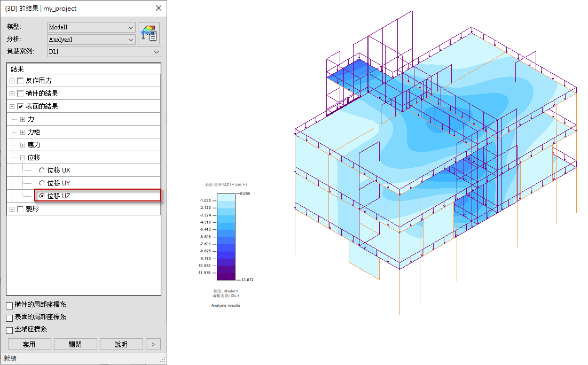Click the 位移 tree row label

coord(34,158)
